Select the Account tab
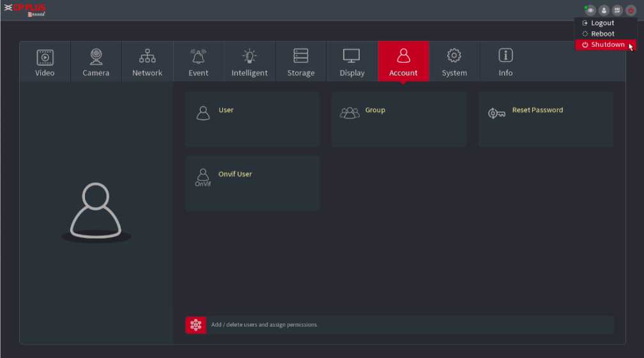This screenshot has width=644, height=358. [x=403, y=61]
